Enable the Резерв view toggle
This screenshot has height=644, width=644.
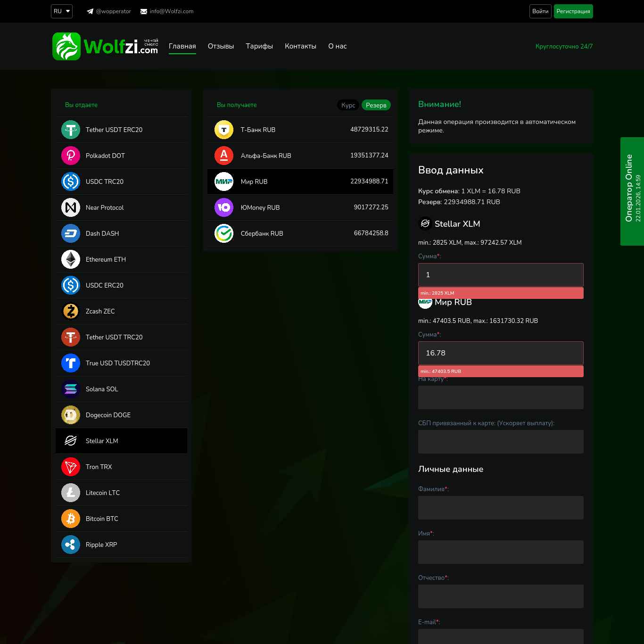[376, 105]
